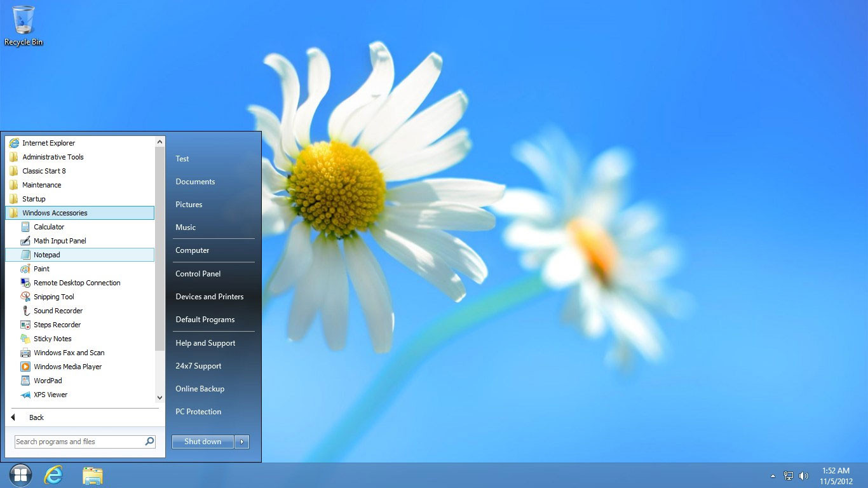Click the Start button orb on taskbar
Viewport: 868px width, 488px height.
point(20,475)
